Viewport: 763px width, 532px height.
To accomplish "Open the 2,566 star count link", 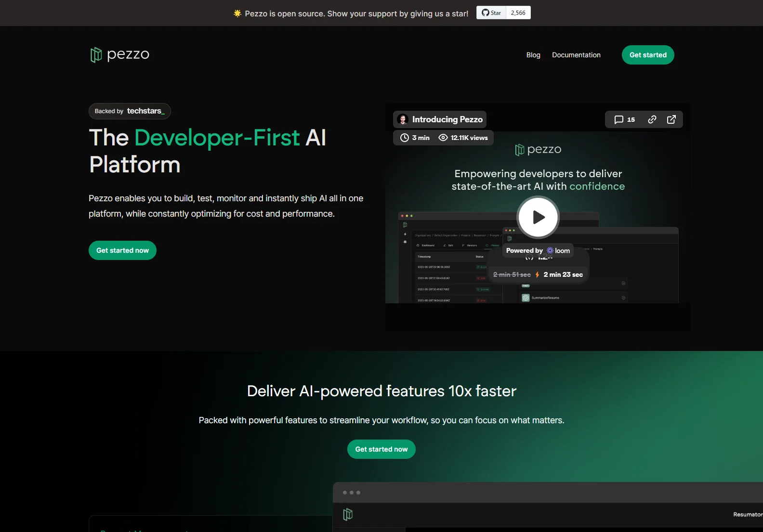I will point(518,13).
